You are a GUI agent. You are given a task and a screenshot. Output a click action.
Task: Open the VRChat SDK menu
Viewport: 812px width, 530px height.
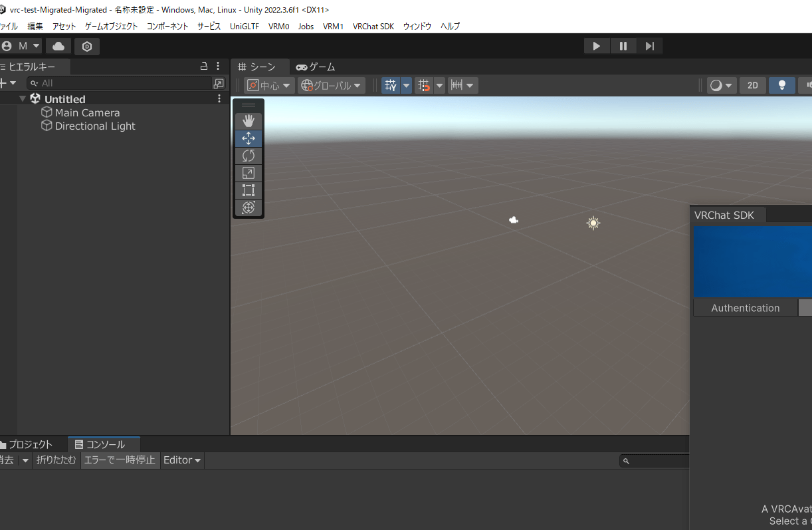373,27
